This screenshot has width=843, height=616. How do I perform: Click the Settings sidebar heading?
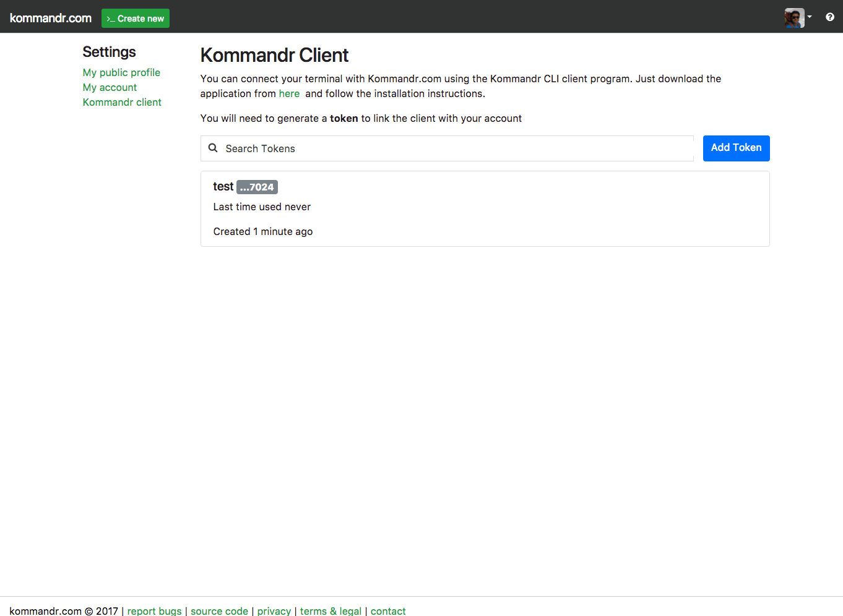[109, 52]
